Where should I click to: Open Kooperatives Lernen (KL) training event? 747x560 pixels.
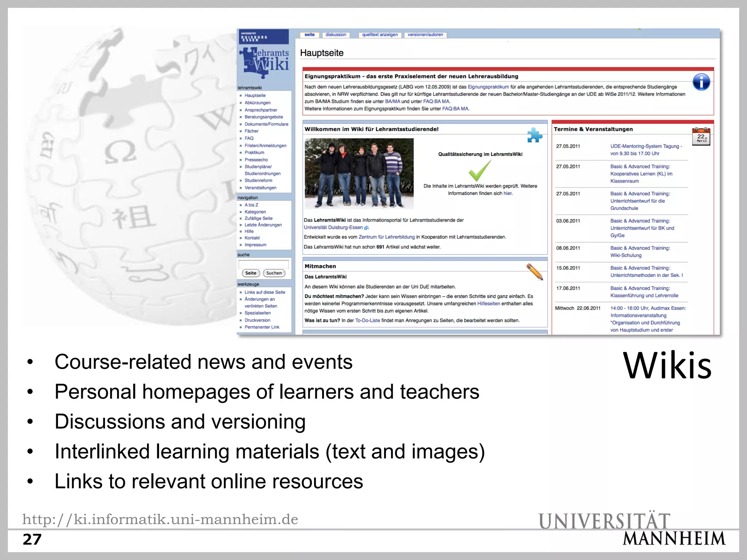pyautogui.click(x=641, y=174)
